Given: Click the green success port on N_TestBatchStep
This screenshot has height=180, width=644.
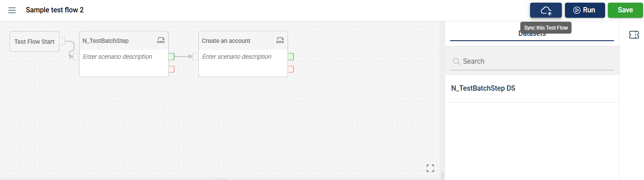Looking at the screenshot, I should 171,57.
